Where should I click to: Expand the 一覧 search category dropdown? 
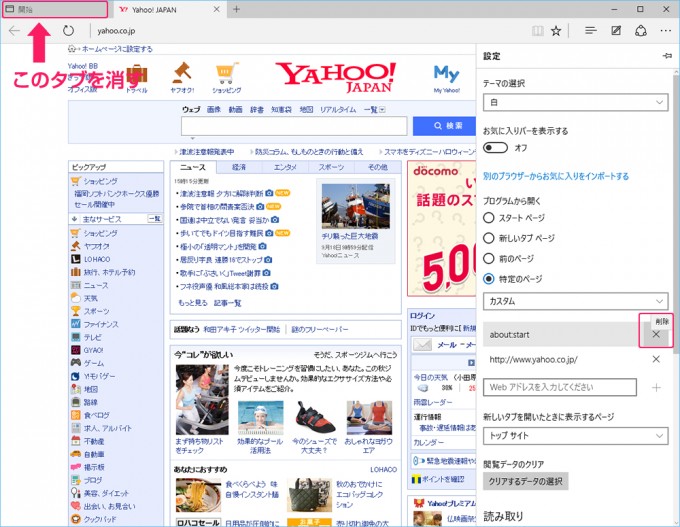click(374, 109)
